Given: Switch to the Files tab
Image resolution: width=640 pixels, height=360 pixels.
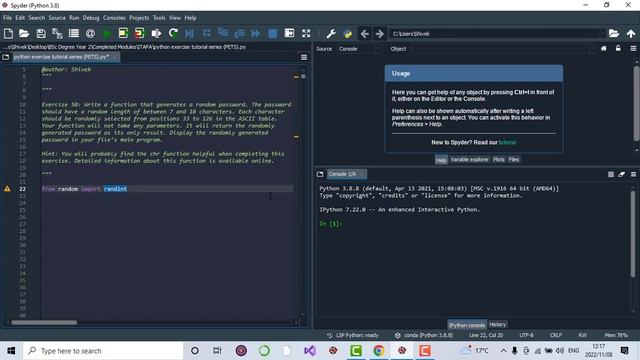Looking at the screenshot, I should [513, 160].
